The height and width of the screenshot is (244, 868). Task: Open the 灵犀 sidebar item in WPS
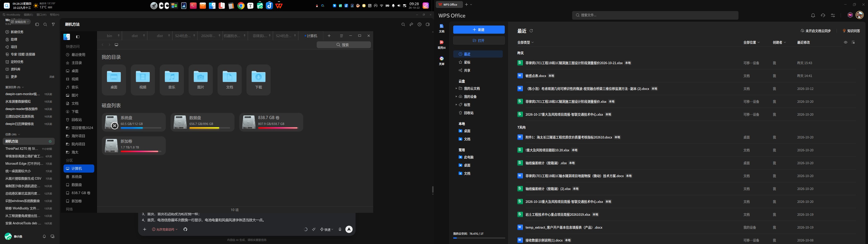[441, 61]
